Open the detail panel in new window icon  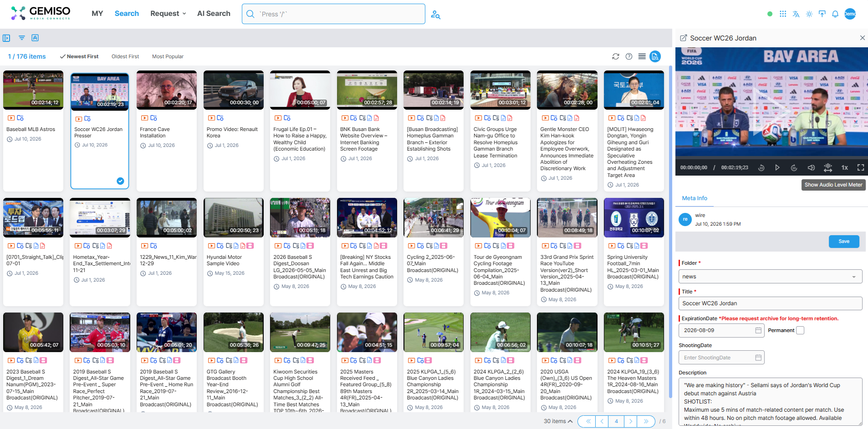[683, 38]
